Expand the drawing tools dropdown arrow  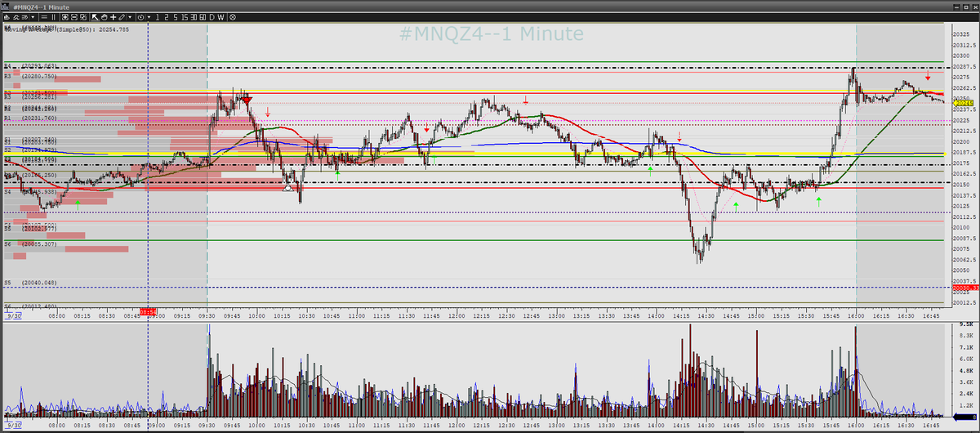point(130,17)
